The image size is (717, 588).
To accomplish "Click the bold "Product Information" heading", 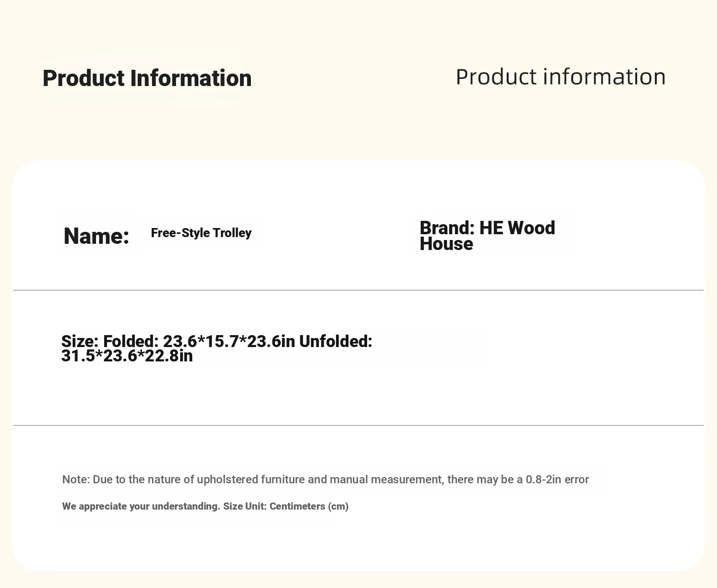I will click(x=147, y=78).
